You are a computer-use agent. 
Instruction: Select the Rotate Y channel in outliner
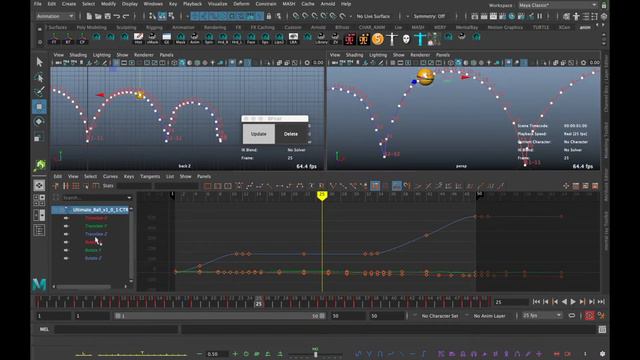point(93,250)
